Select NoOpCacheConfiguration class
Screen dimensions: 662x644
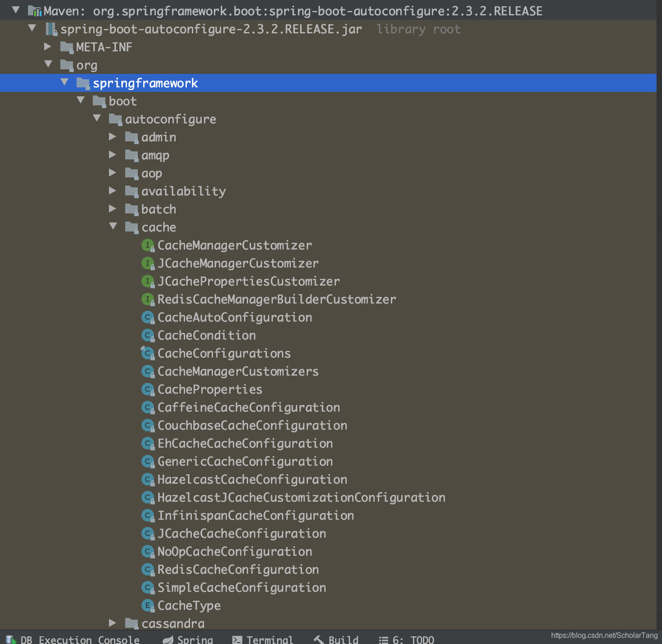point(235,552)
